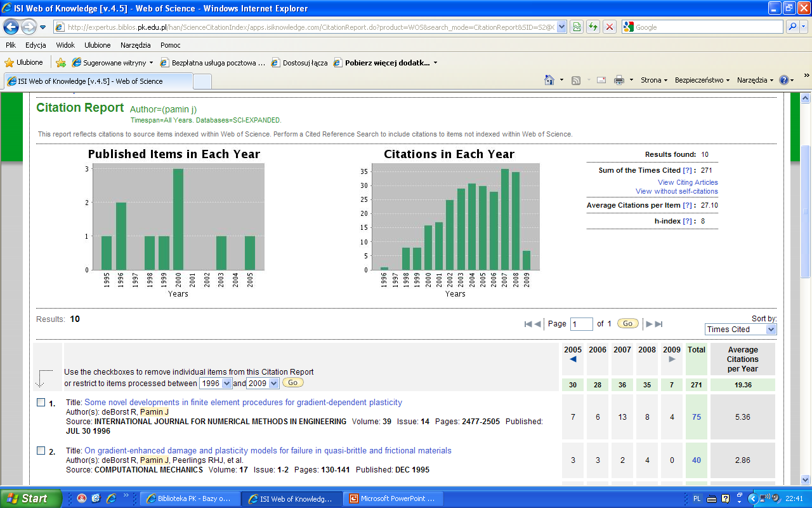Refresh the page using the green arrows icon
This screenshot has width=812, height=508.
pos(593,27)
